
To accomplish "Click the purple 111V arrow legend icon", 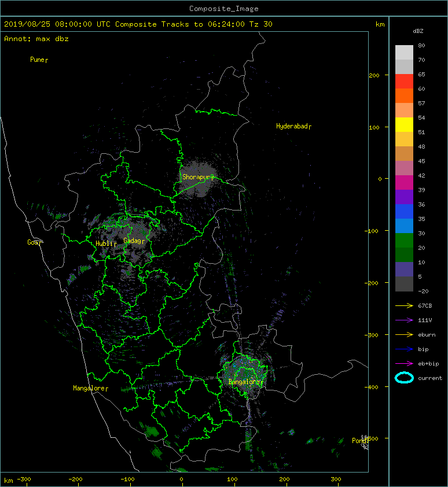I will coord(404,320).
